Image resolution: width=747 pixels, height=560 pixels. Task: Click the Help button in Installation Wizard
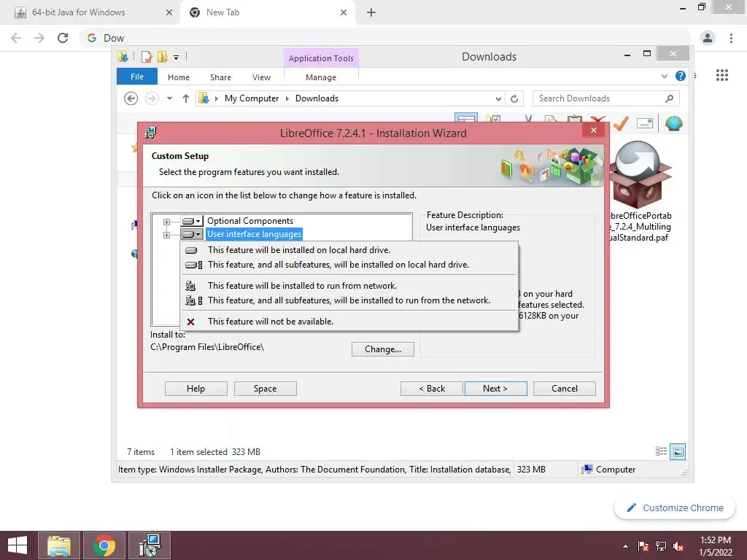[196, 389]
